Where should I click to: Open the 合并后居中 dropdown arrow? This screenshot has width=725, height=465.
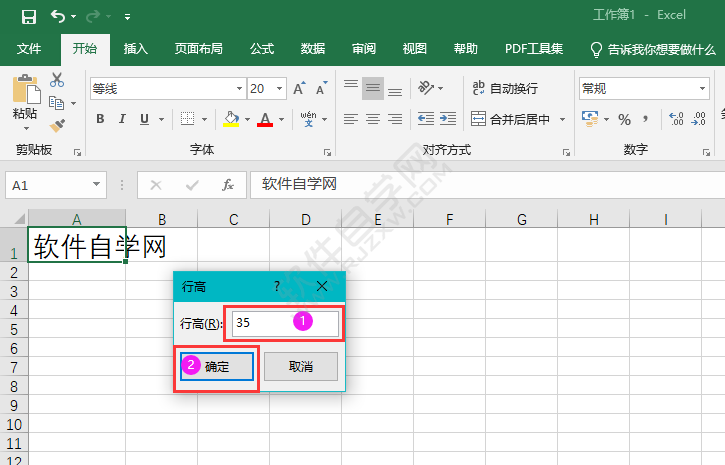point(562,119)
